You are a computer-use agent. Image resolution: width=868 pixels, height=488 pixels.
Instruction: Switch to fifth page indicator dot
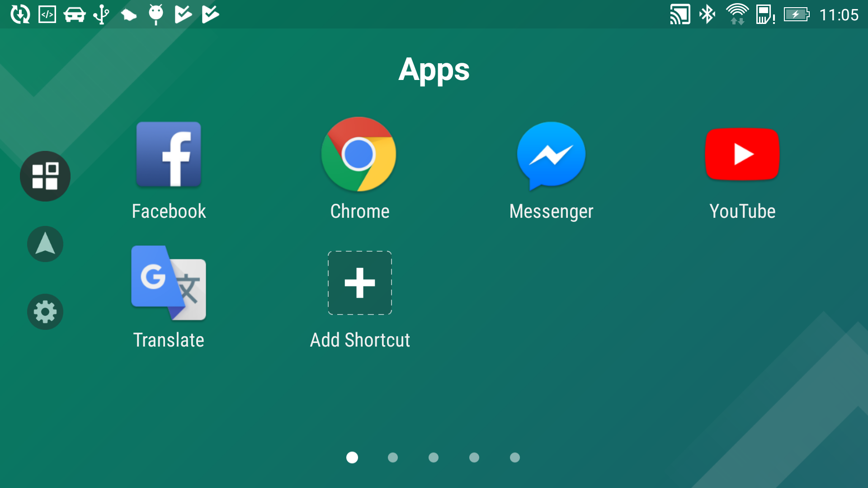pyautogui.click(x=515, y=458)
